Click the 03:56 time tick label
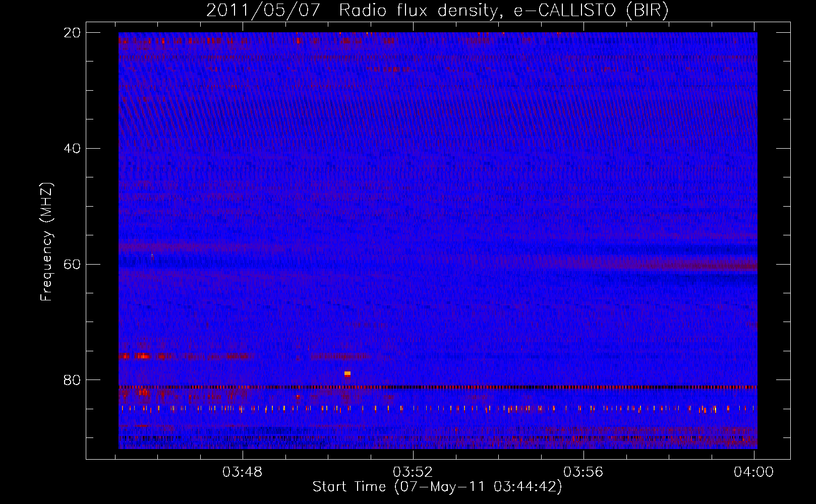 tap(583, 472)
